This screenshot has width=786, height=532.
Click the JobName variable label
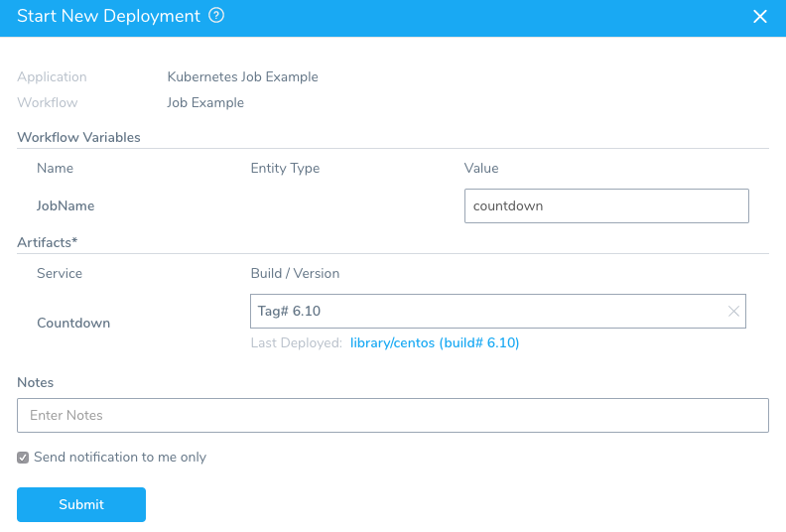point(65,206)
